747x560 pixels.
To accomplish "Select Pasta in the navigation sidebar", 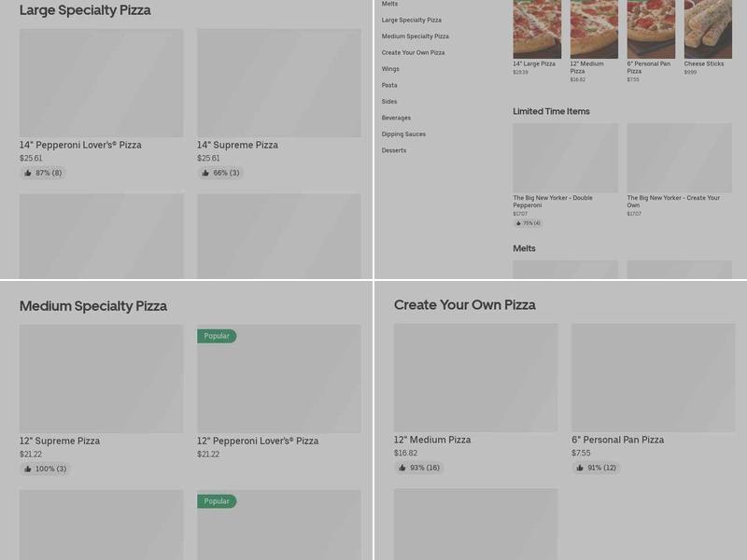I will coord(389,85).
